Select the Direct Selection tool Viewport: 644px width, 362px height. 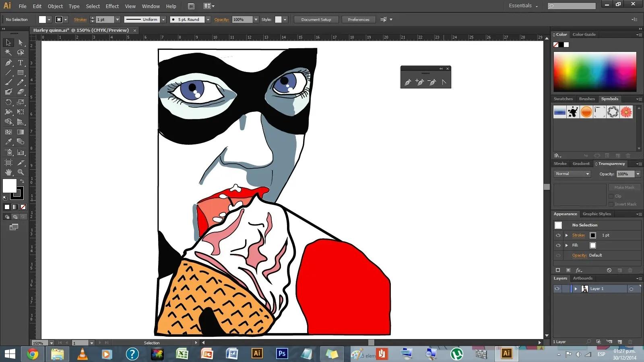pos(21,43)
